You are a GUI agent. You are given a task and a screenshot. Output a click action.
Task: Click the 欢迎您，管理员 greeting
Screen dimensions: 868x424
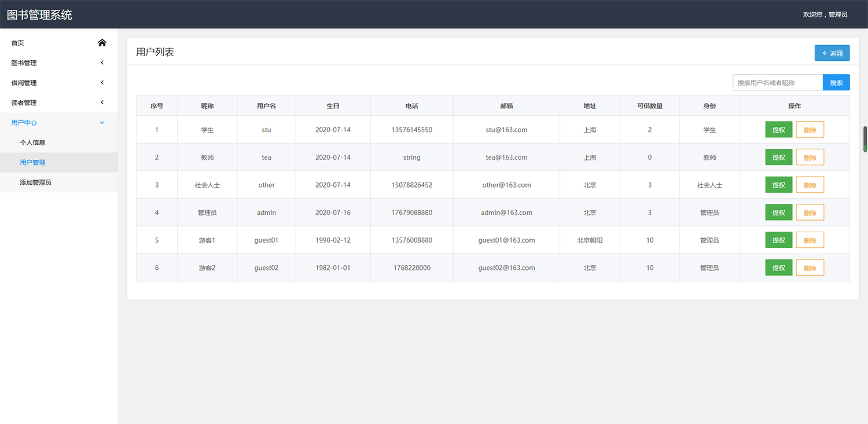point(825,14)
